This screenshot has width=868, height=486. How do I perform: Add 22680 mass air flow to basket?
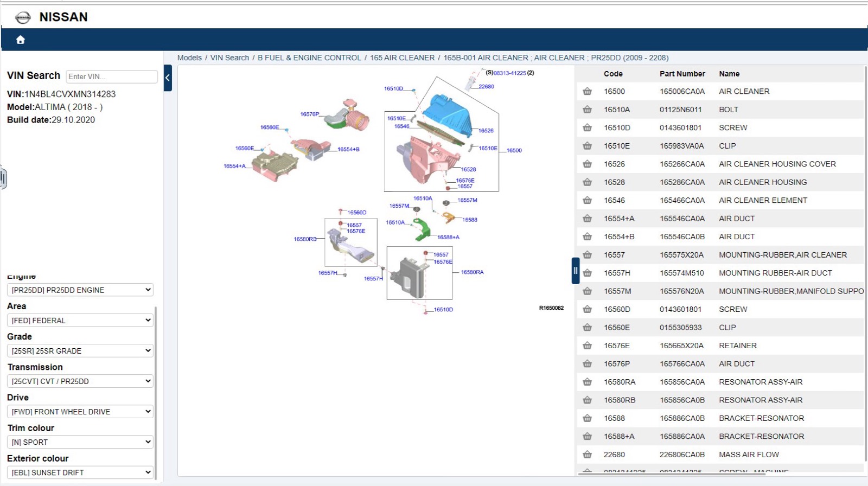pos(588,455)
